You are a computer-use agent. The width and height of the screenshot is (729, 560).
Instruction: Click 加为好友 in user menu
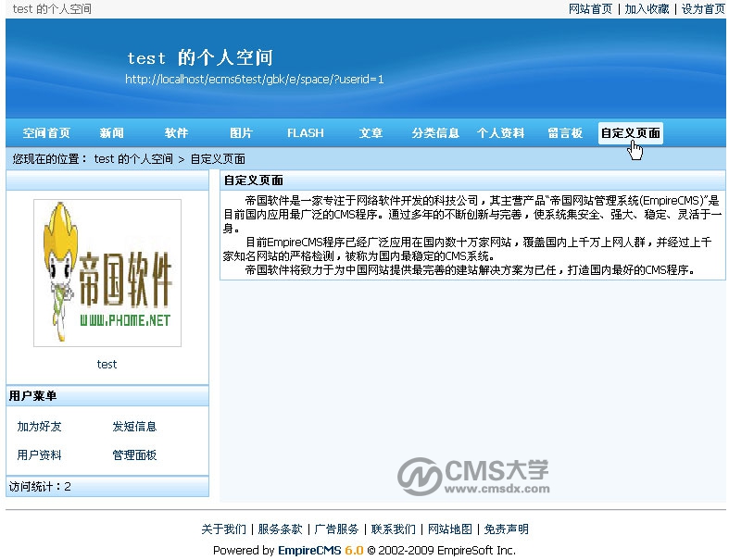(39, 427)
